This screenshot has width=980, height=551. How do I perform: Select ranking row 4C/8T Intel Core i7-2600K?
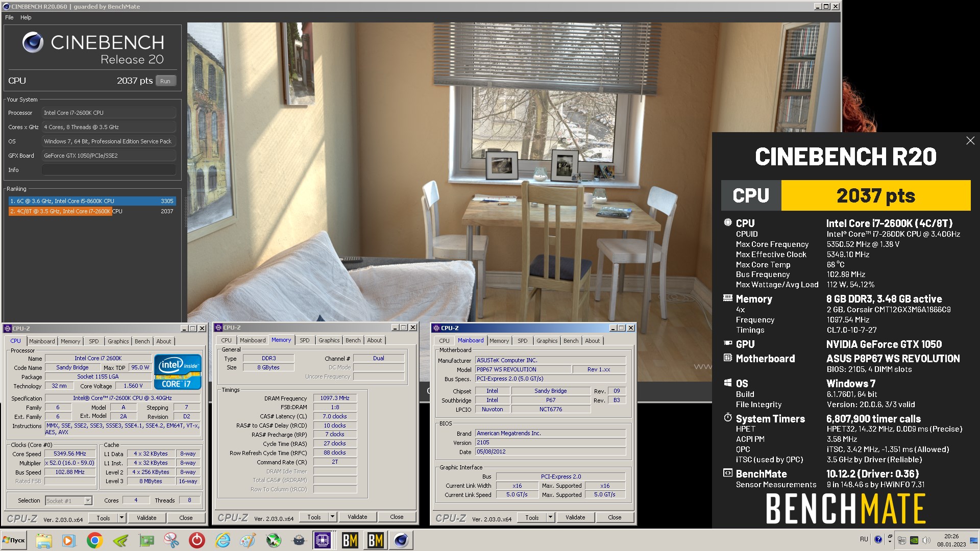(92, 211)
